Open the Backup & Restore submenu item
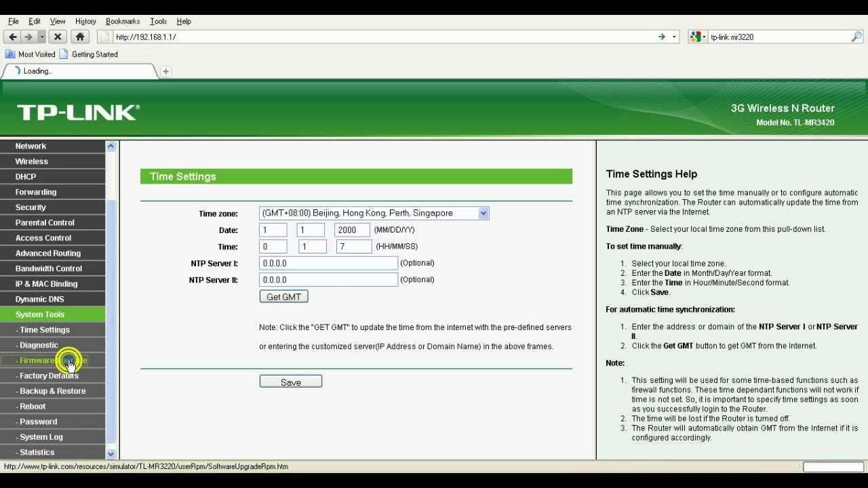Screen dimensions: 868x488 (x=52, y=391)
